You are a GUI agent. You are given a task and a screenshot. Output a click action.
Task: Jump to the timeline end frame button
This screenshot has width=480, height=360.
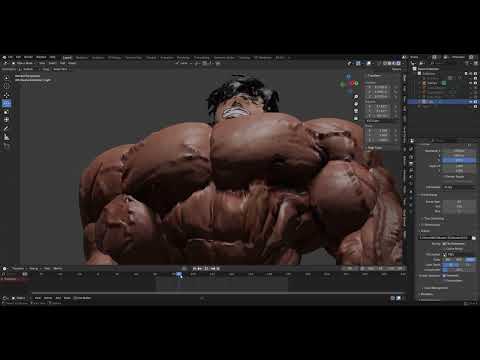218,268
